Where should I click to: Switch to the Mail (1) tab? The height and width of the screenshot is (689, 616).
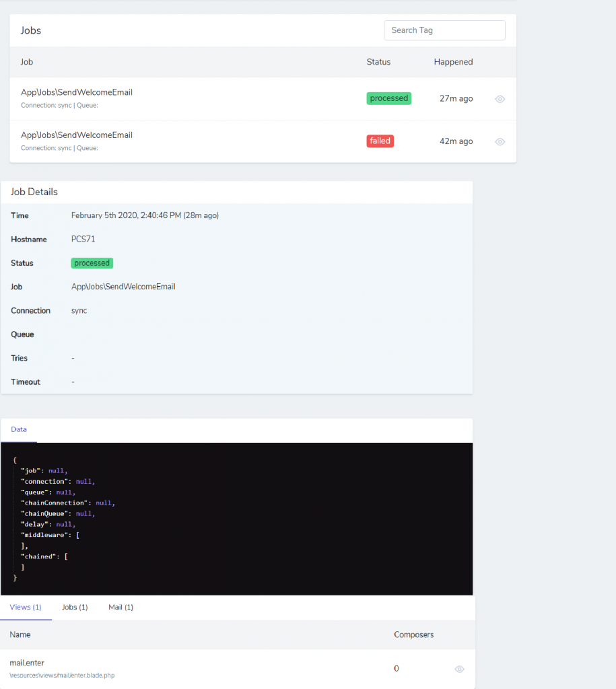point(121,607)
